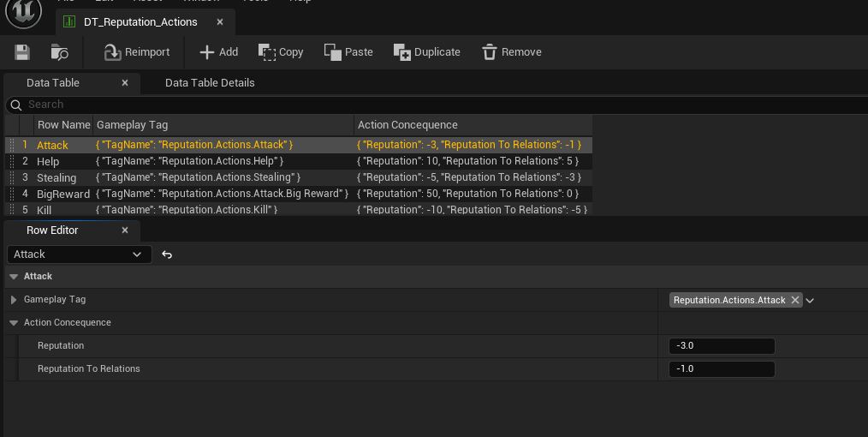
Task: Collapse the Action Concequence section
Action: pyautogui.click(x=14, y=323)
